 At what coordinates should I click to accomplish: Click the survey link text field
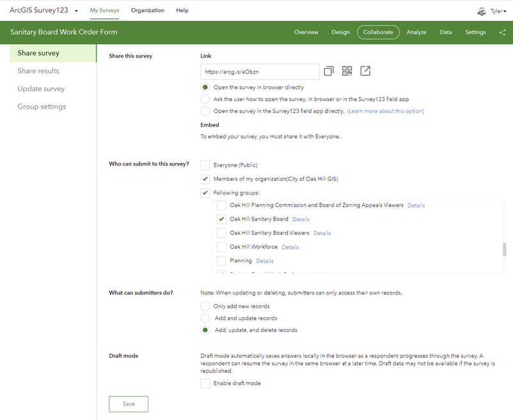tap(260, 72)
